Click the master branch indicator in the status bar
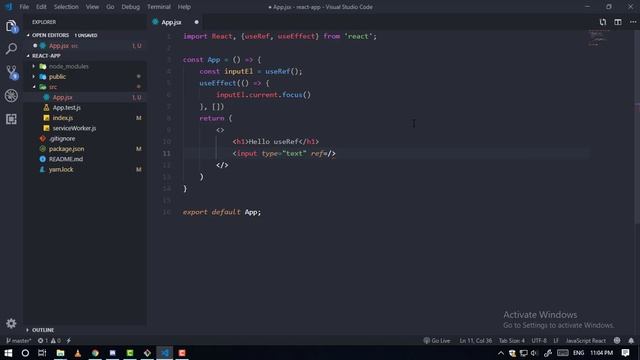 pyautogui.click(x=19, y=340)
